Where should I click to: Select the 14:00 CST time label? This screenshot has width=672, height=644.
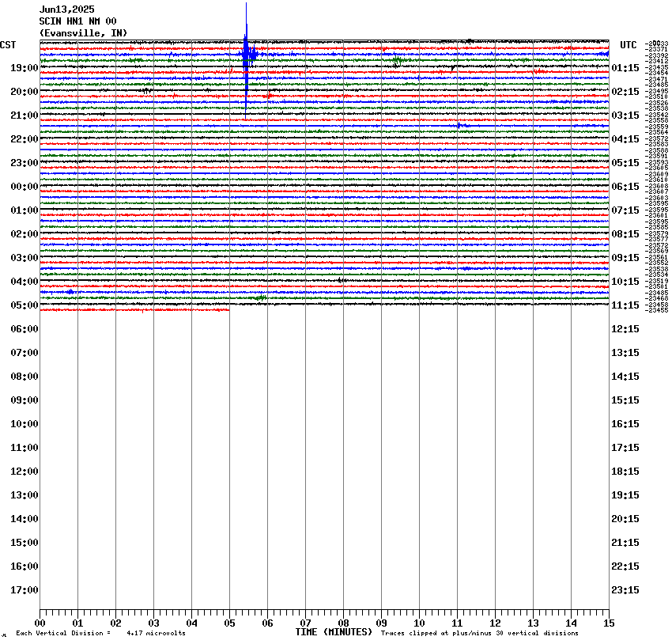pos(25,519)
